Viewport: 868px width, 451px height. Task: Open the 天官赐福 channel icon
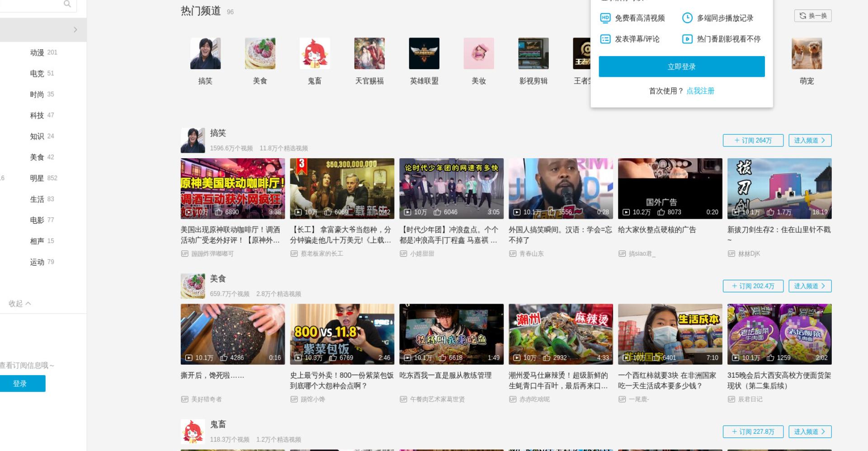point(369,53)
